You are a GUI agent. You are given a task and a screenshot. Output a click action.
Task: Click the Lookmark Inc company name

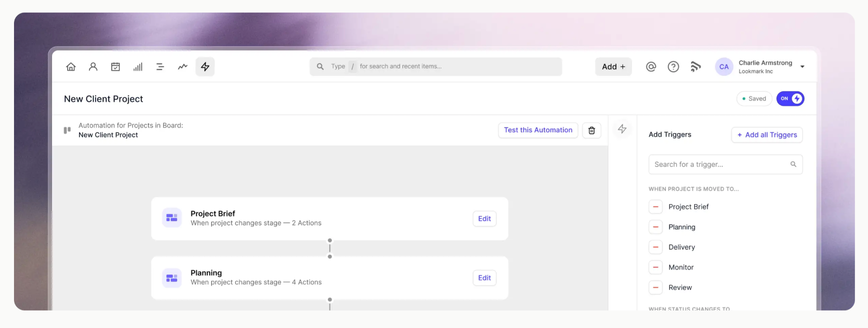coord(756,71)
